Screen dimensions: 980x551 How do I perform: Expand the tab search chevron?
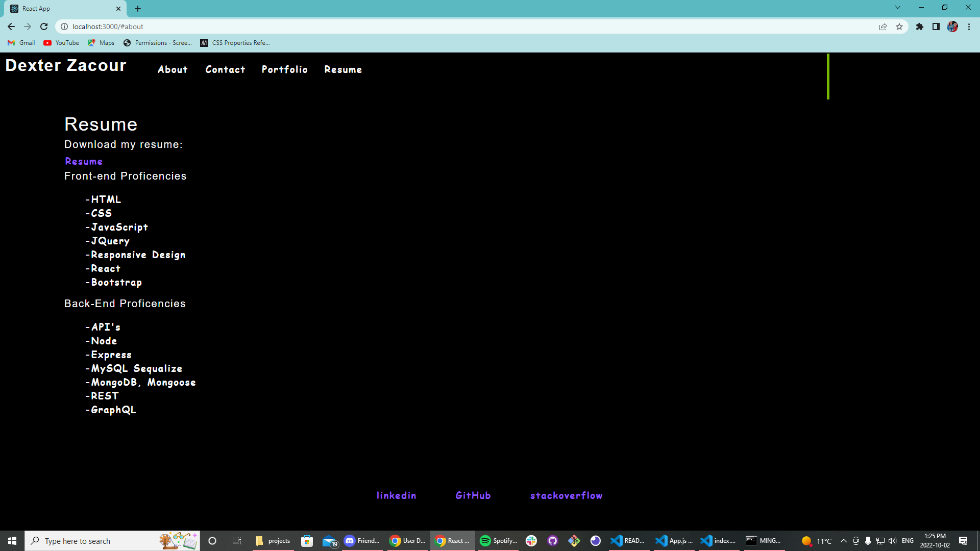pos(897,8)
